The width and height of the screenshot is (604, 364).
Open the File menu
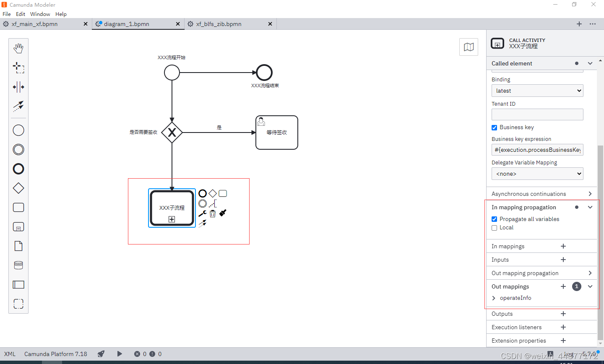point(7,14)
